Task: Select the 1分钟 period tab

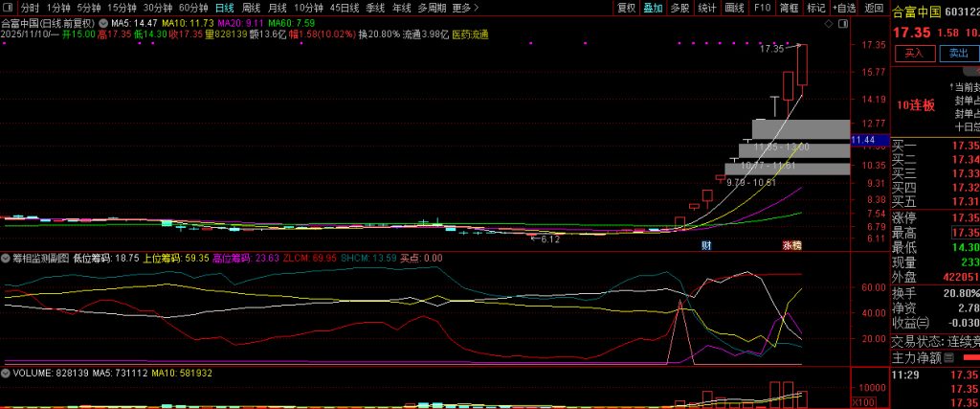Action: 58,8
